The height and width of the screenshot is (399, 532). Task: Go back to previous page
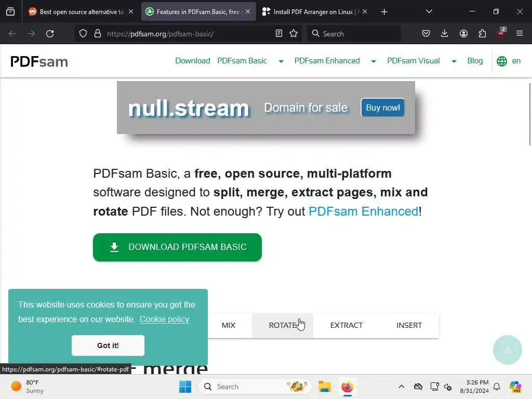coord(12,34)
